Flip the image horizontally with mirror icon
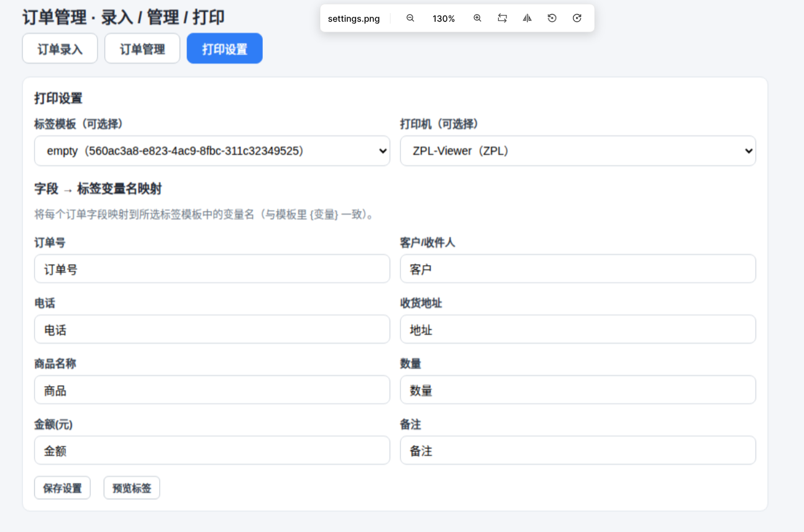Viewport: 804px width, 532px height. click(x=527, y=19)
